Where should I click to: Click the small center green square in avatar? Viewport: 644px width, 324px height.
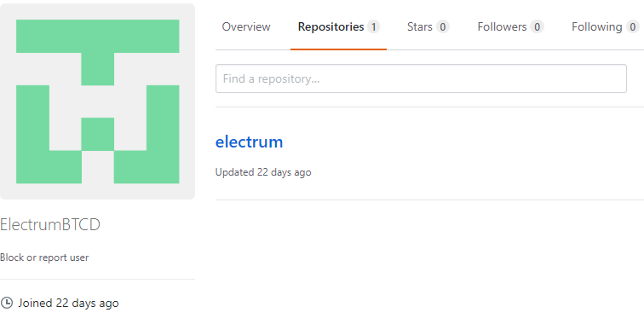[x=98, y=134]
